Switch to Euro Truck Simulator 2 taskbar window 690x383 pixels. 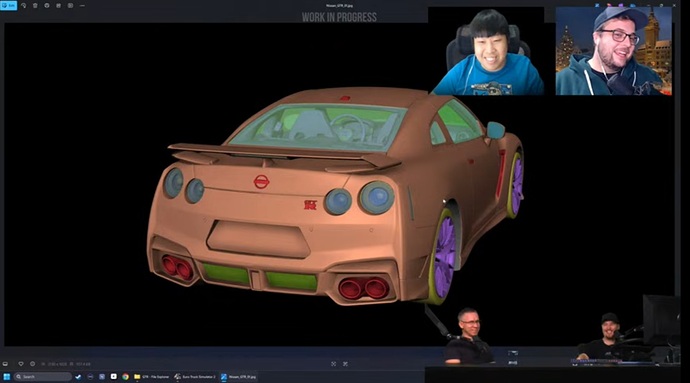(195, 377)
